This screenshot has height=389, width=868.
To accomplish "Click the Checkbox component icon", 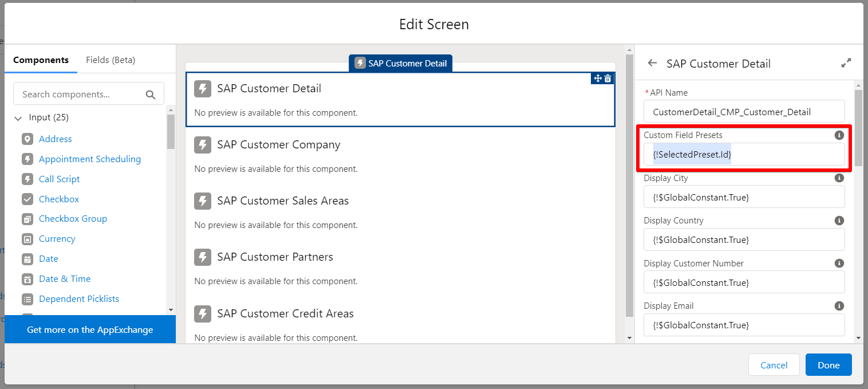I will (x=27, y=199).
